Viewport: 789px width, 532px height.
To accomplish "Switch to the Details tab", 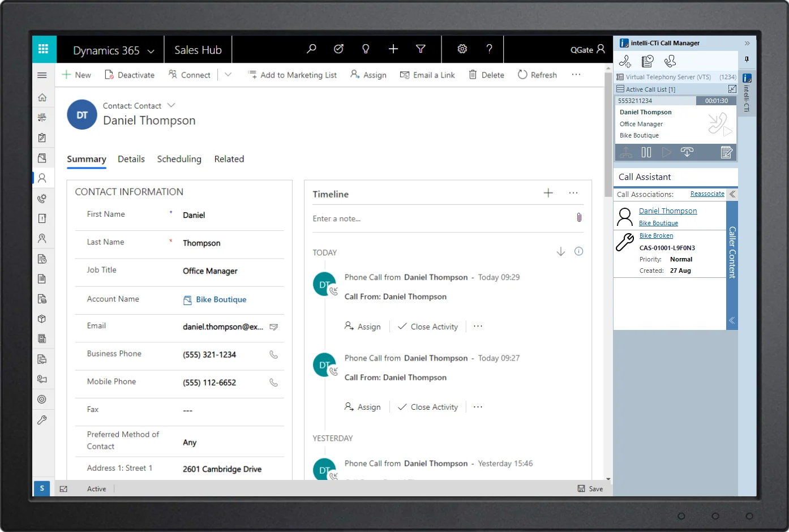I will pyautogui.click(x=131, y=159).
